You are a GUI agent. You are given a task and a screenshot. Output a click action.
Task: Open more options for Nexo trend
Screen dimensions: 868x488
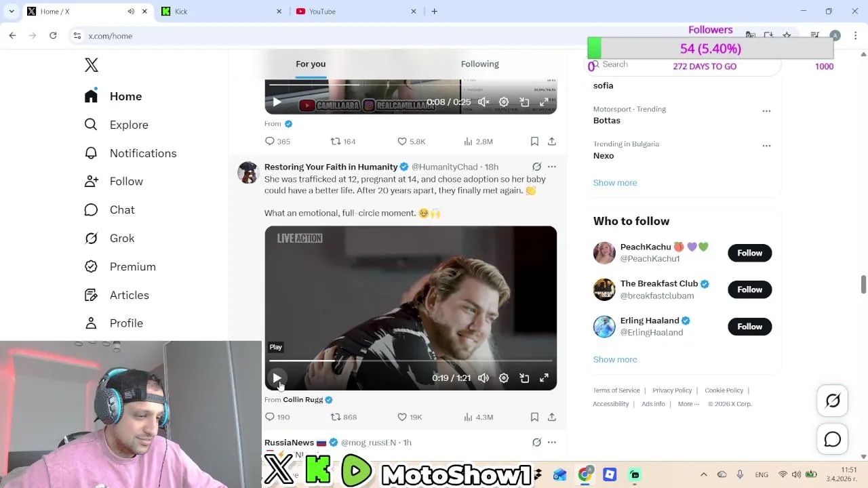pyautogui.click(x=766, y=146)
